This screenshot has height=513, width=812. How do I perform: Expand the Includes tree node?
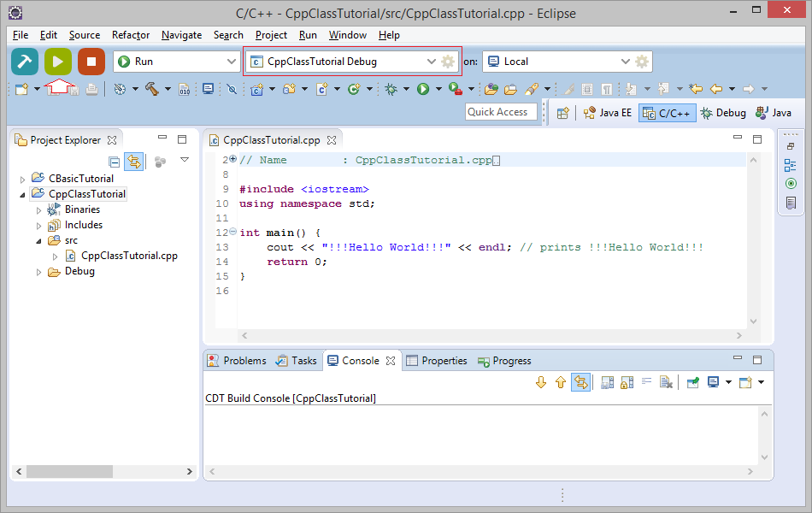point(38,226)
